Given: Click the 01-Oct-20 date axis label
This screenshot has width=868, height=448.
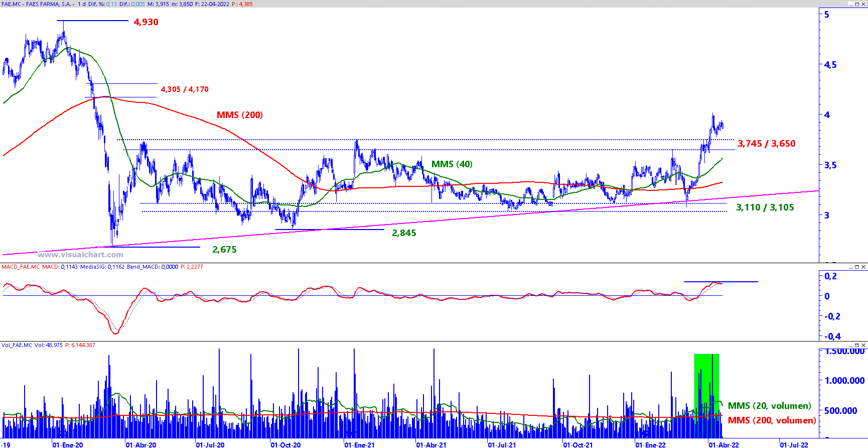Looking at the screenshot, I should (x=286, y=445).
